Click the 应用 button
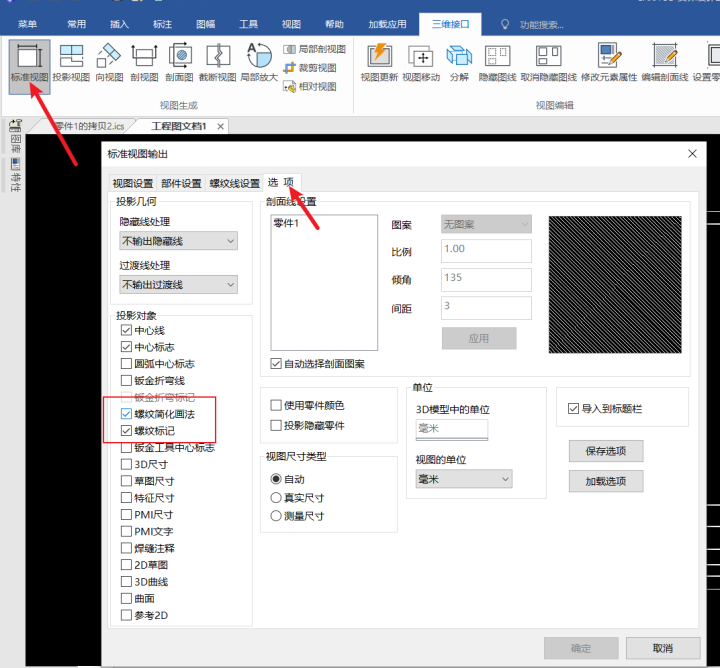 pos(479,338)
